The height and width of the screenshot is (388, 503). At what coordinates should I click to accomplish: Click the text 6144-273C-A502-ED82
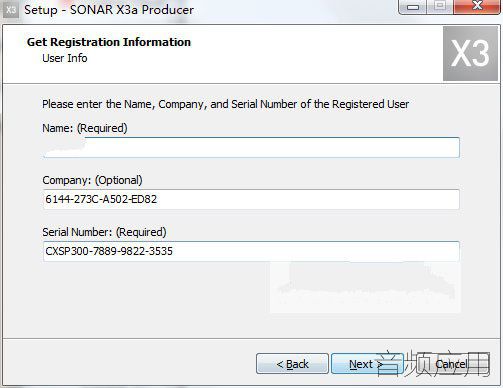tap(101, 199)
